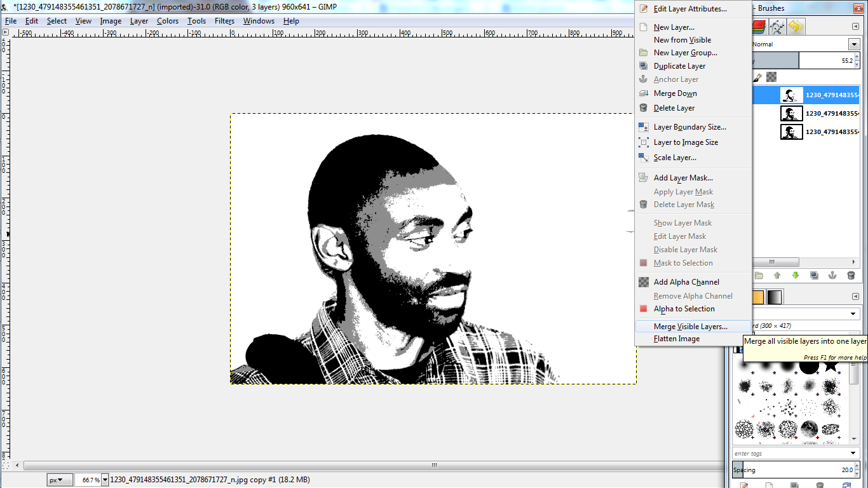The image size is (868, 488).
Task: Select Add Alpha Channel entry
Action: pyautogui.click(x=686, y=282)
